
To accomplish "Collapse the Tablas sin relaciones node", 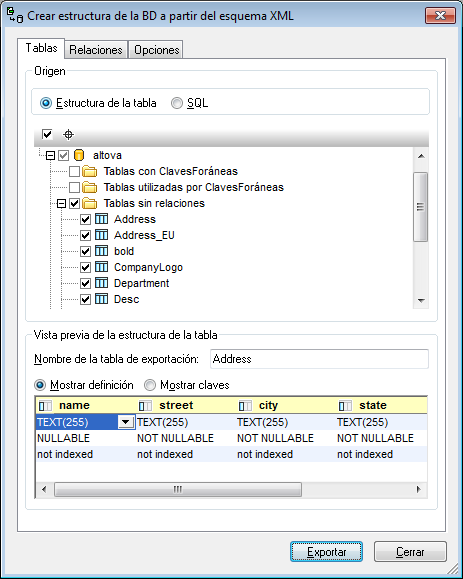I will (62, 203).
